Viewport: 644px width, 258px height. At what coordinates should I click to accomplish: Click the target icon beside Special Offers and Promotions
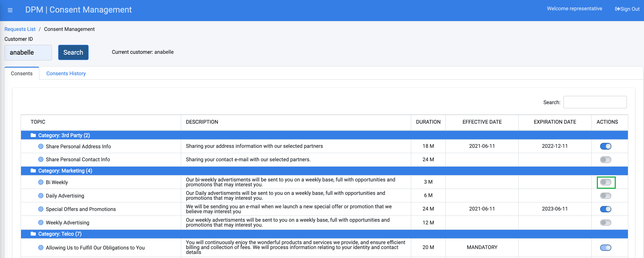coord(41,209)
